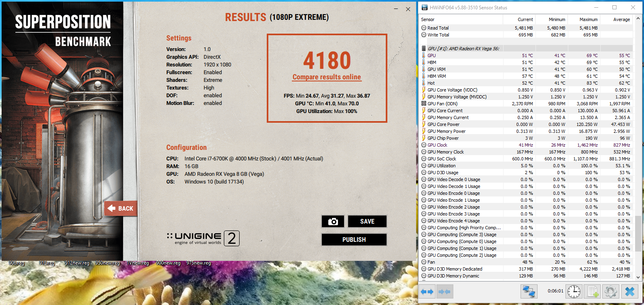Open the Compare results online link
Screen dimensions: 644x305
[x=327, y=77]
